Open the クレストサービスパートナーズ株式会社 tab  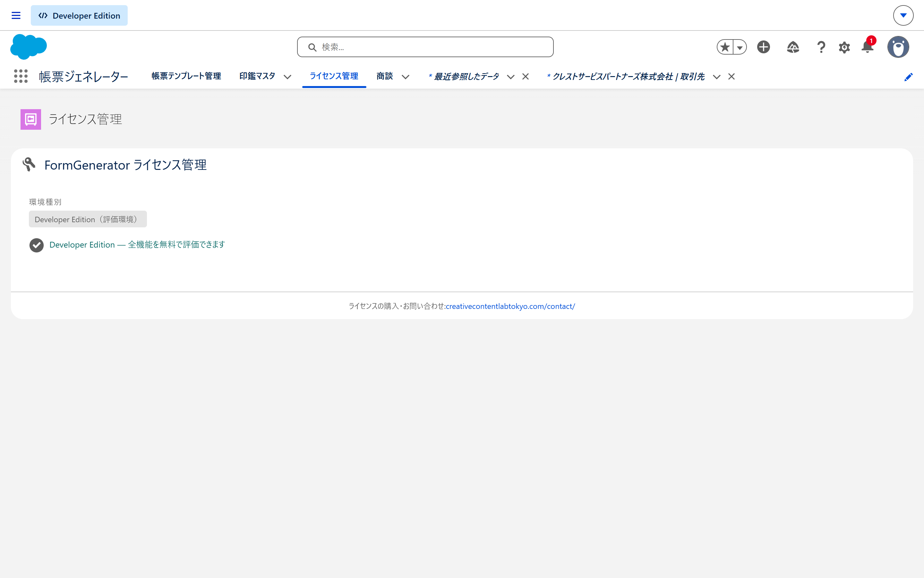tap(626, 76)
